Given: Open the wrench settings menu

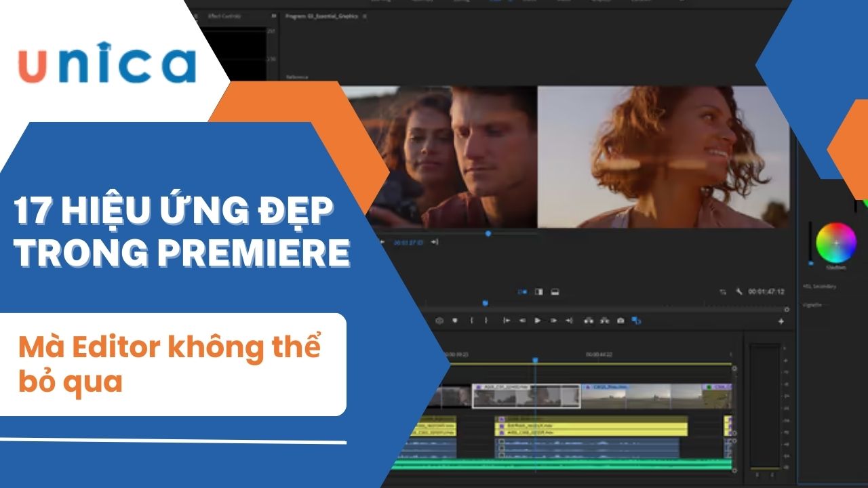Looking at the screenshot, I should click(x=740, y=292).
